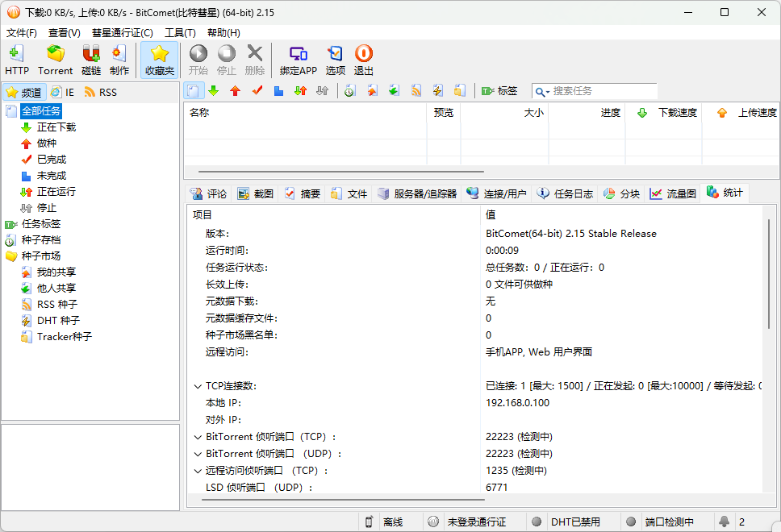Click the HTTP download toolbar icon
The height and width of the screenshot is (532, 781).
point(17,60)
